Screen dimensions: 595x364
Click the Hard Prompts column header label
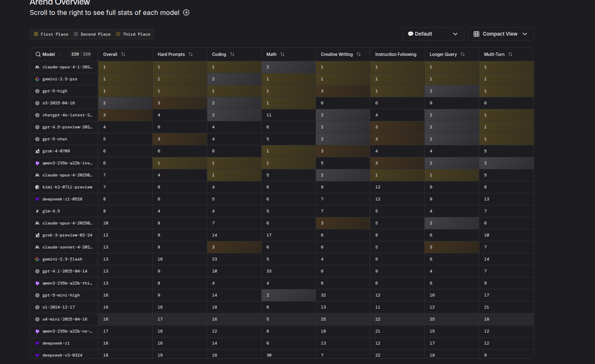coord(171,54)
